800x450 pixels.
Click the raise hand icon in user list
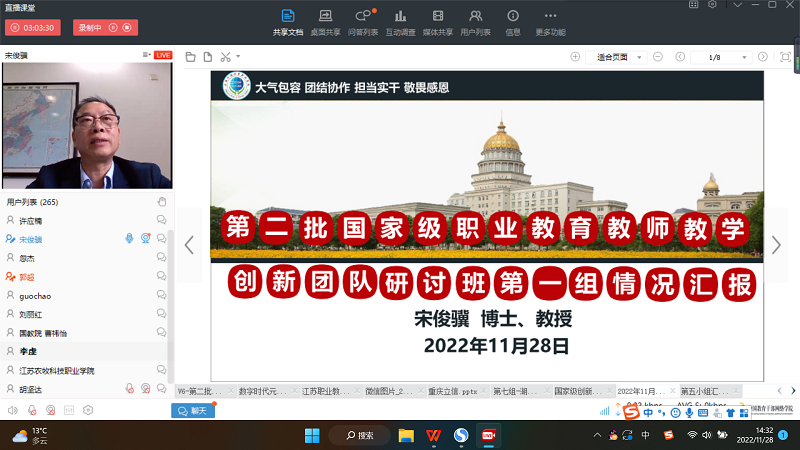click(162, 202)
